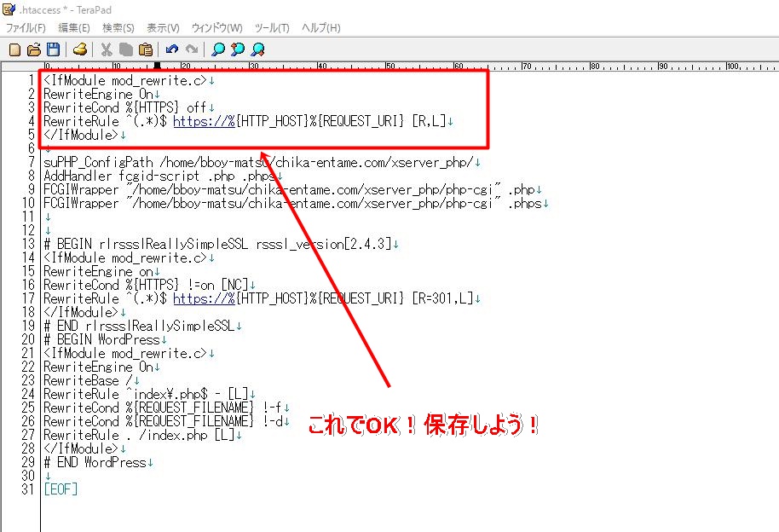
Task: Click 'RewriteCond %{HTTPS} !=on [NC]' text
Action: [x=146, y=286]
